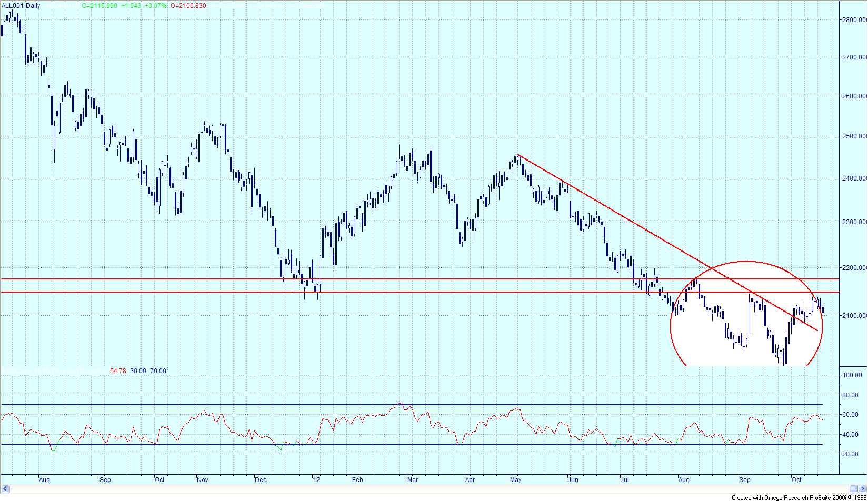Screen dimensions: 868x501
Task: Click the Apr date axis label
Action: pyautogui.click(x=470, y=480)
